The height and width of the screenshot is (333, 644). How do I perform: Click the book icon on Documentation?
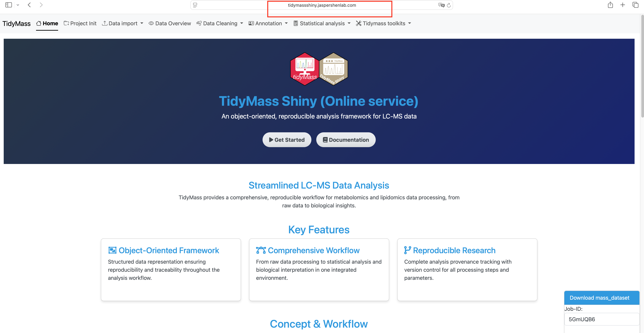[325, 140]
